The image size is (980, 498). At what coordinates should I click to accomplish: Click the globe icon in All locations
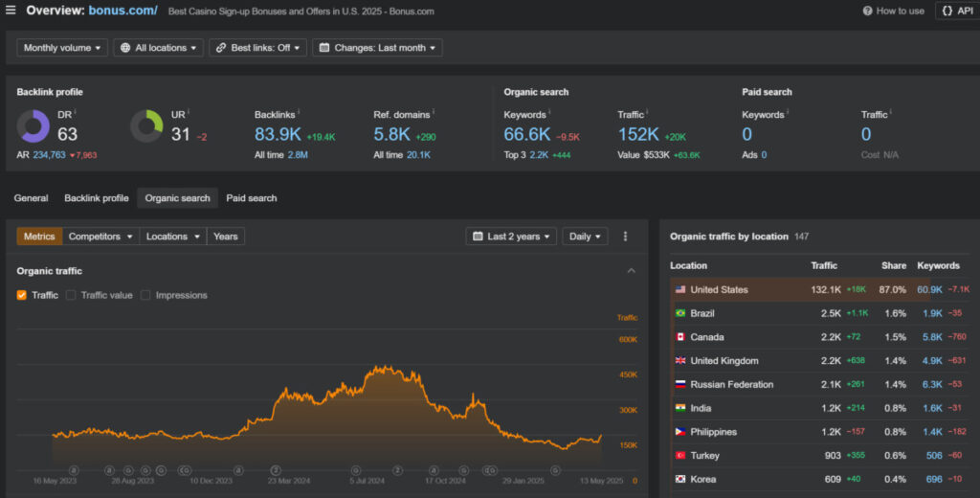point(124,48)
